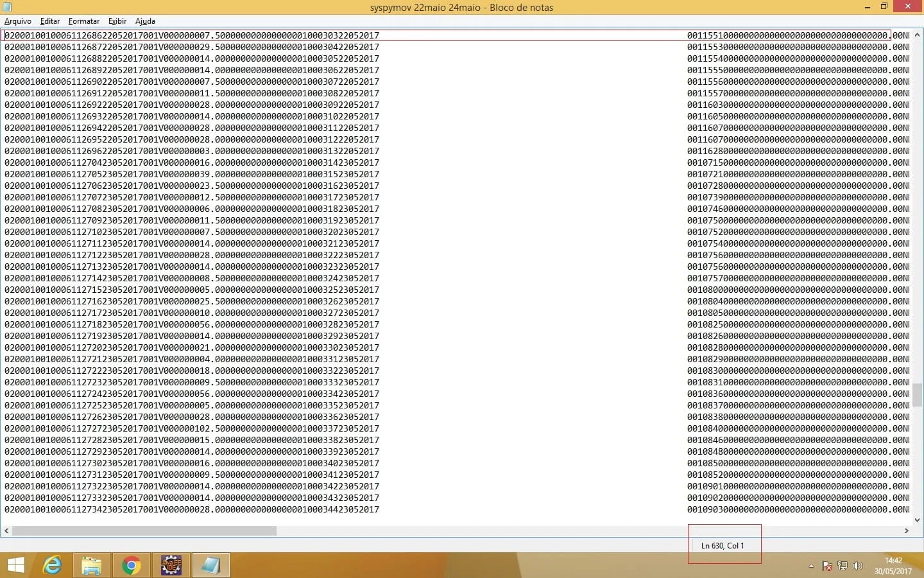
Task: Click the horizontal scrollbar thumb
Action: coord(144,531)
